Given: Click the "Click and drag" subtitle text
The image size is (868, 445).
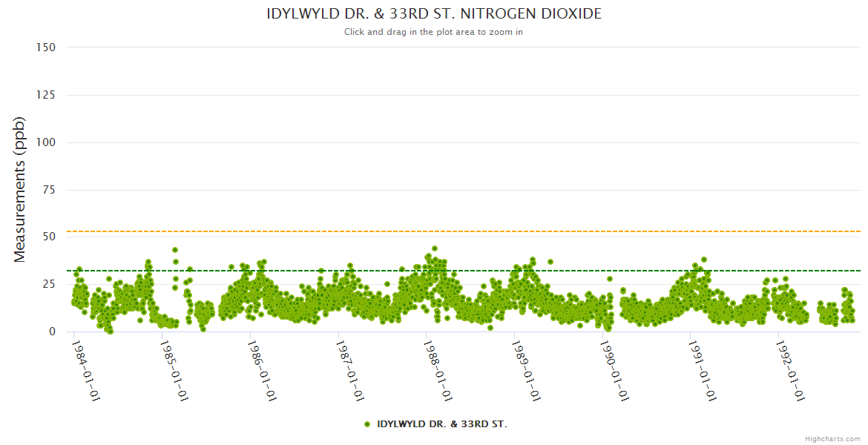Looking at the screenshot, I should [x=433, y=32].
